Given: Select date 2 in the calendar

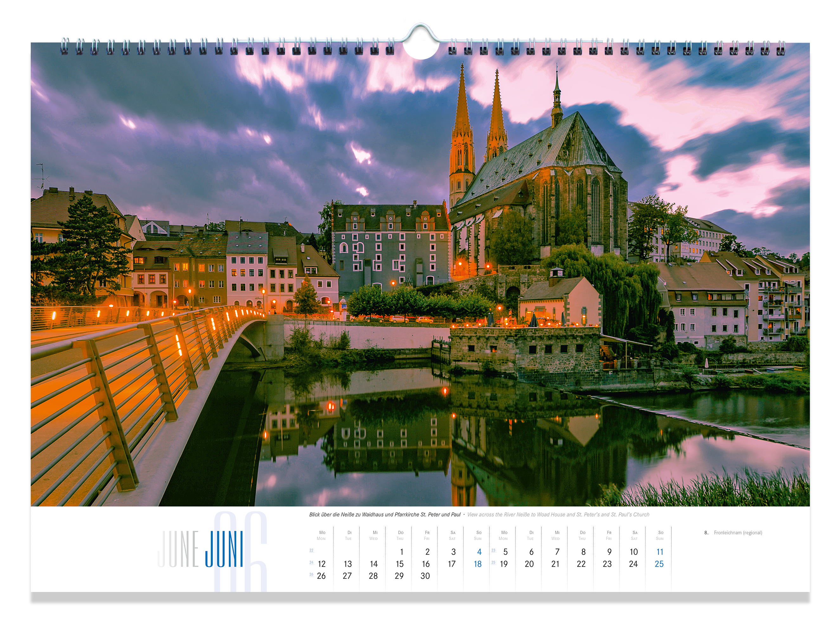Looking at the screenshot, I should tap(427, 552).
